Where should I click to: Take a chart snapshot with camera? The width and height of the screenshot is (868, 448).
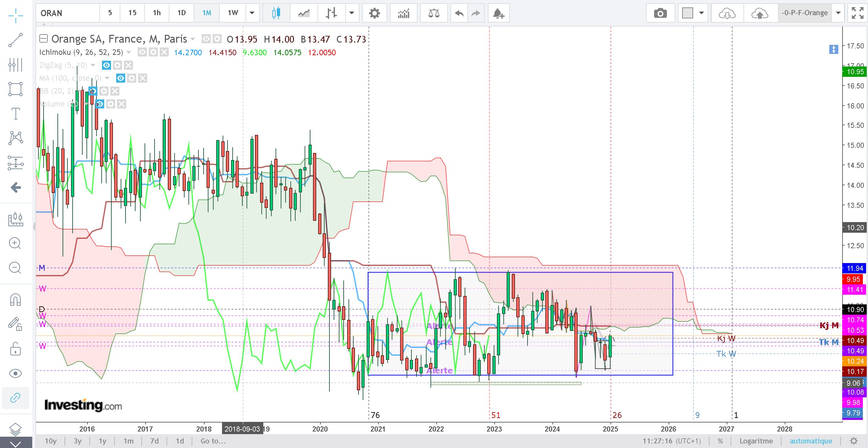(x=660, y=13)
